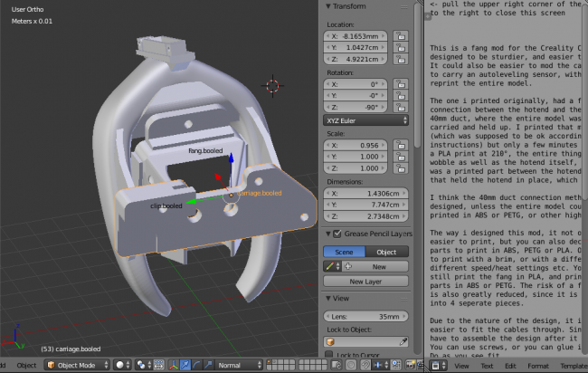Click New grease pencil datablock button

pyautogui.click(x=379, y=266)
